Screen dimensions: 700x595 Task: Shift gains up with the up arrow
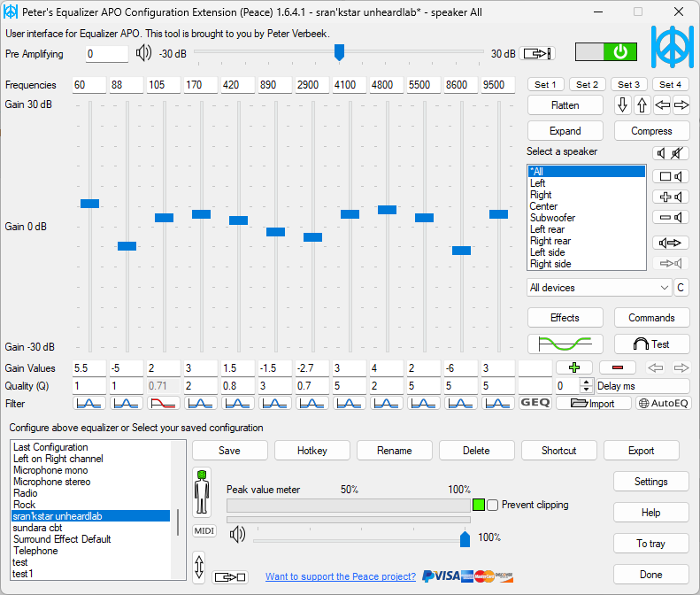coord(642,105)
